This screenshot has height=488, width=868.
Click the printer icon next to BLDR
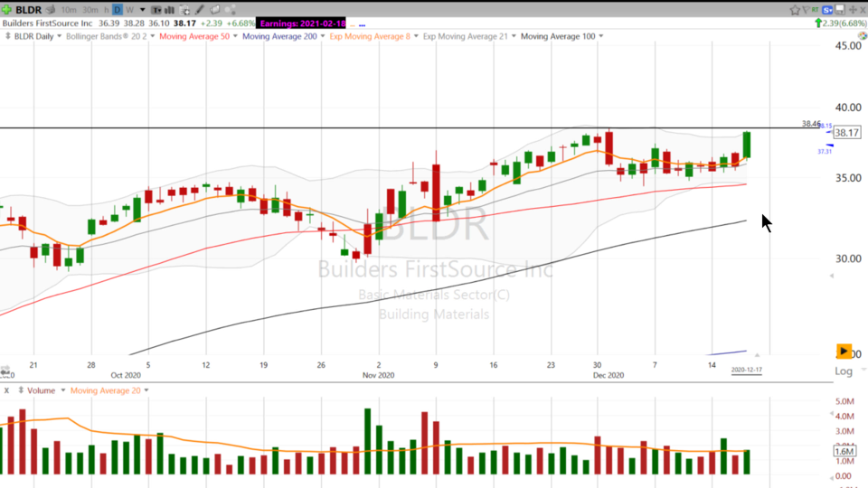[x=51, y=9]
